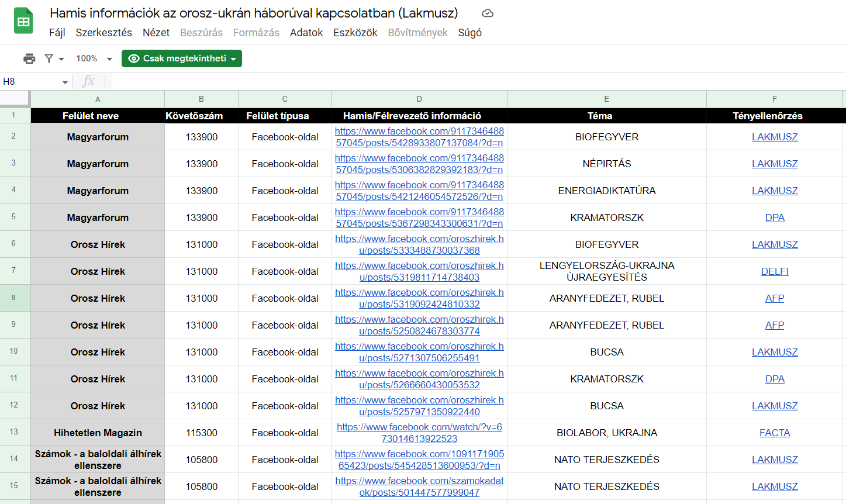This screenshot has height=504, width=846.
Task: Open the 'Csak megtekintheti' view-only dropdown
Action: pyautogui.click(x=182, y=58)
